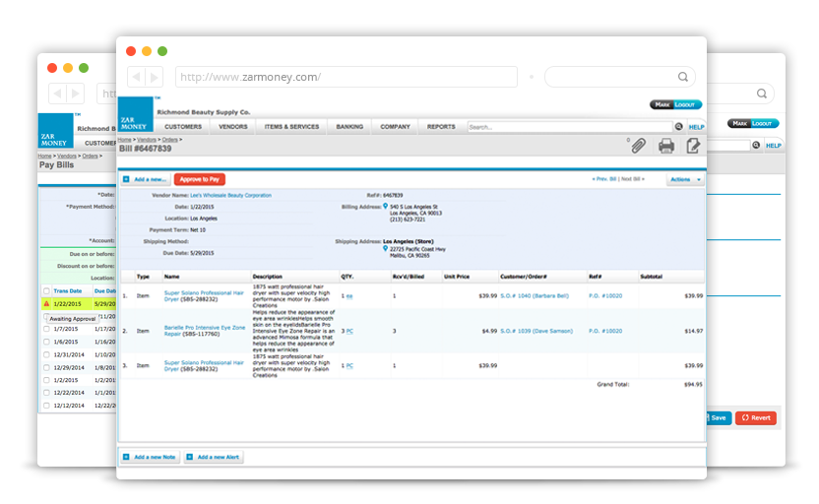Check the 1/2/2015 bill row checkbox
The width and height of the screenshot is (819, 504).
46,380
